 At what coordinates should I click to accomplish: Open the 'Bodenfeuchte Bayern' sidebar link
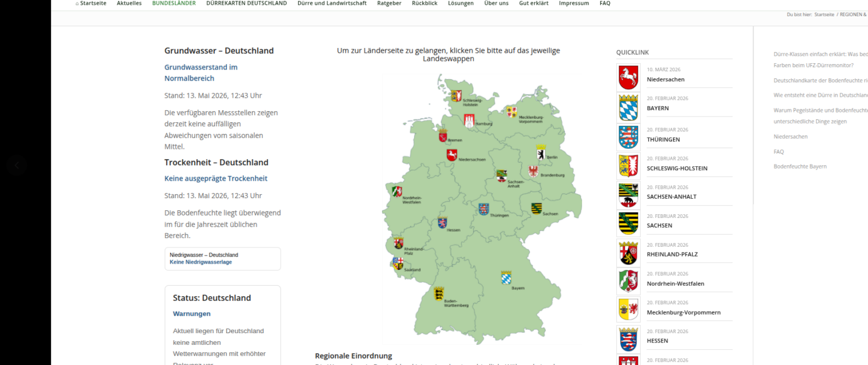click(x=800, y=166)
